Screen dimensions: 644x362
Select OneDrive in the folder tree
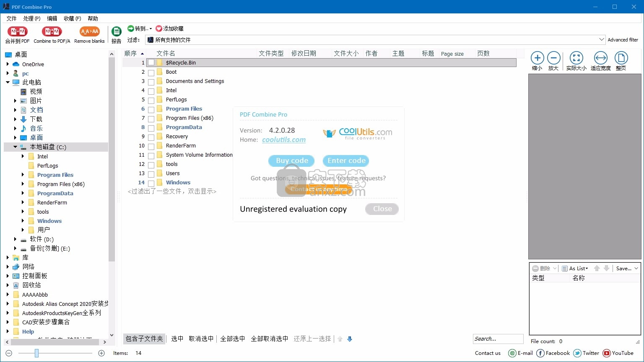tap(33, 64)
